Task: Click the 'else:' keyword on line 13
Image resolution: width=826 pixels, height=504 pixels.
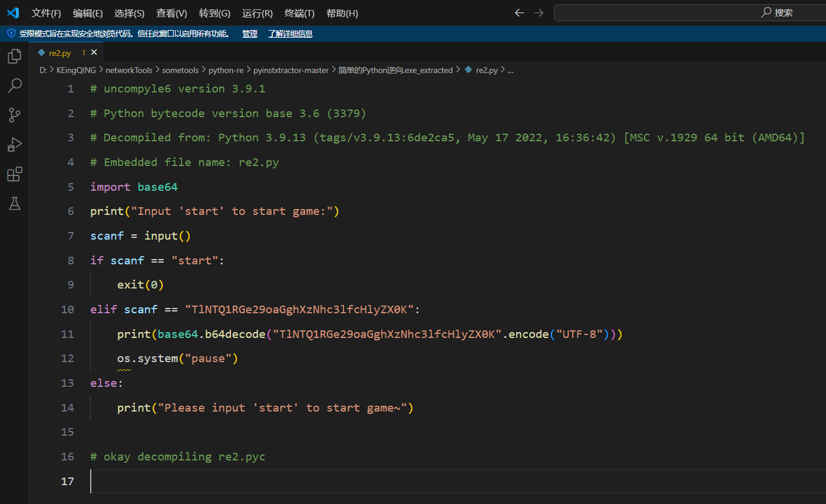Action: point(107,383)
